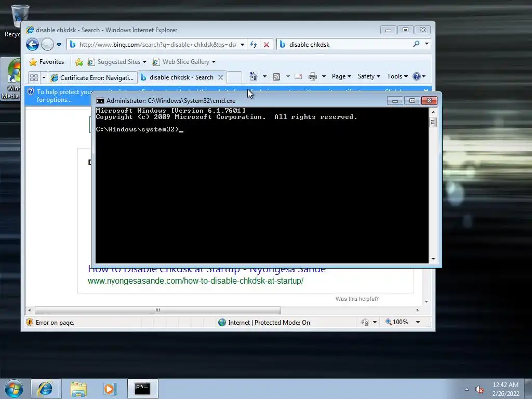Open the Favorites star button
The height and width of the screenshot is (399, 532).
pyautogui.click(x=46, y=62)
